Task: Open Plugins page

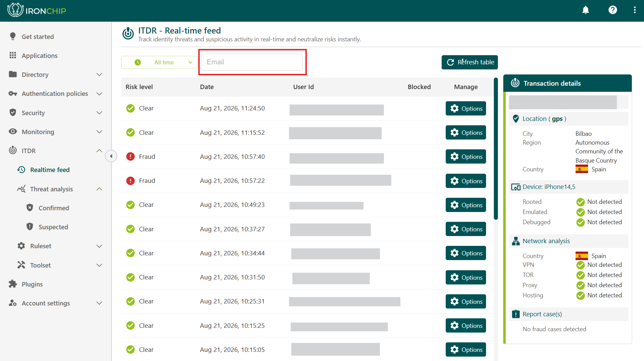Action: (32, 284)
